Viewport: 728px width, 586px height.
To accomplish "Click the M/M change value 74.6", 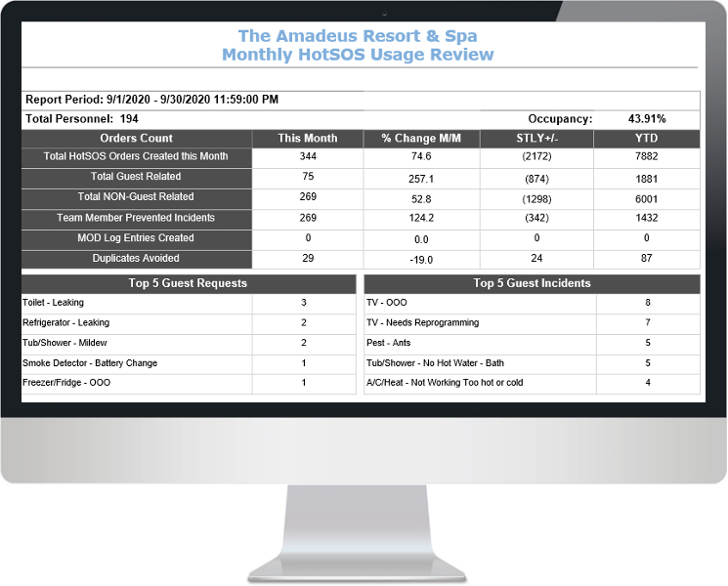I will (421, 156).
